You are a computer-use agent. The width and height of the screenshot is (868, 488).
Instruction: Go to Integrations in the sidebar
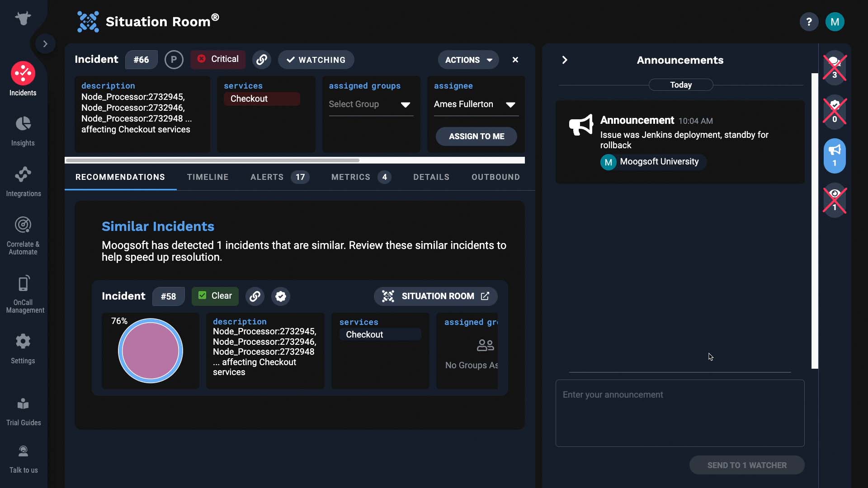pyautogui.click(x=23, y=182)
